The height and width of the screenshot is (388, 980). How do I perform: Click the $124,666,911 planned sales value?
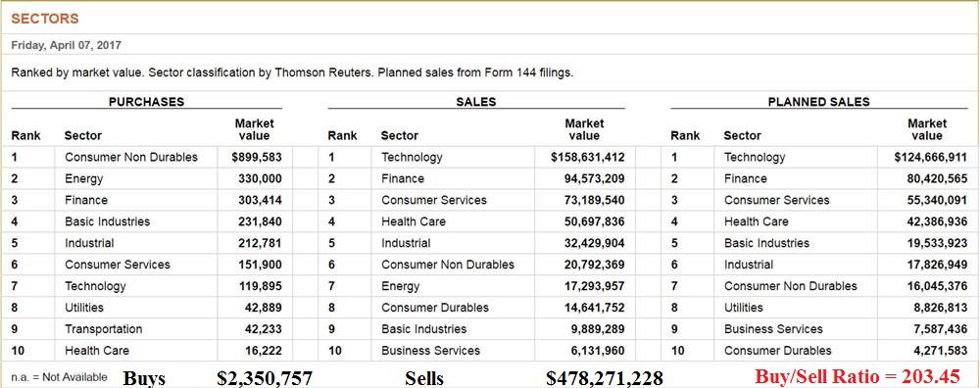tap(931, 158)
